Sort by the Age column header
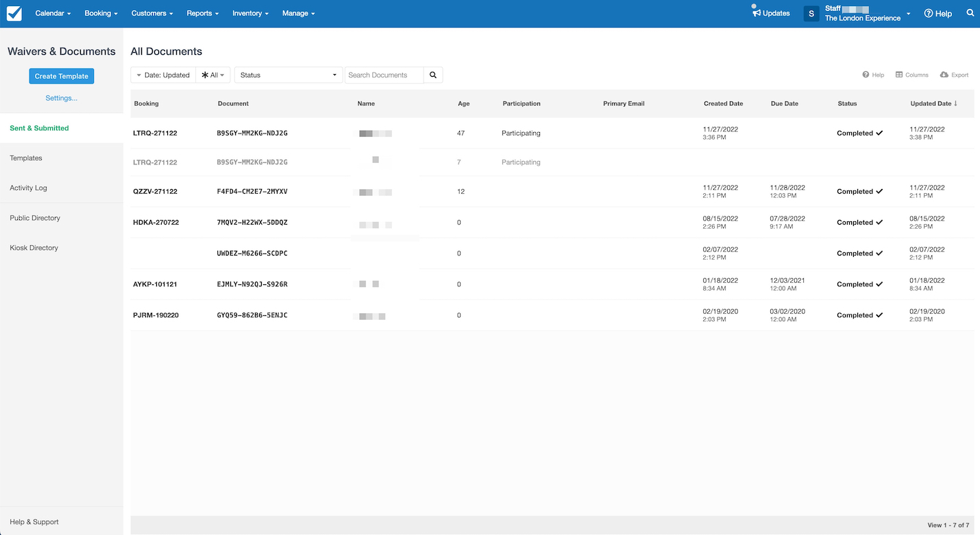The height and width of the screenshot is (535, 980). click(x=464, y=103)
